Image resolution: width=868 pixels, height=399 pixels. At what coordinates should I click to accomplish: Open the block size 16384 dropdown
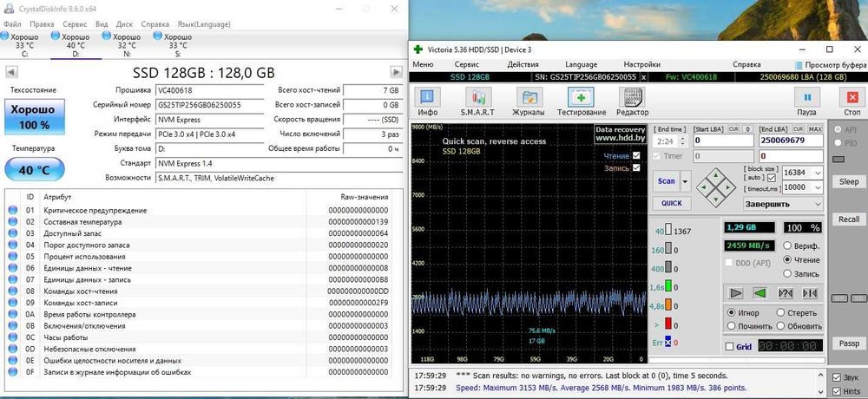[819, 173]
